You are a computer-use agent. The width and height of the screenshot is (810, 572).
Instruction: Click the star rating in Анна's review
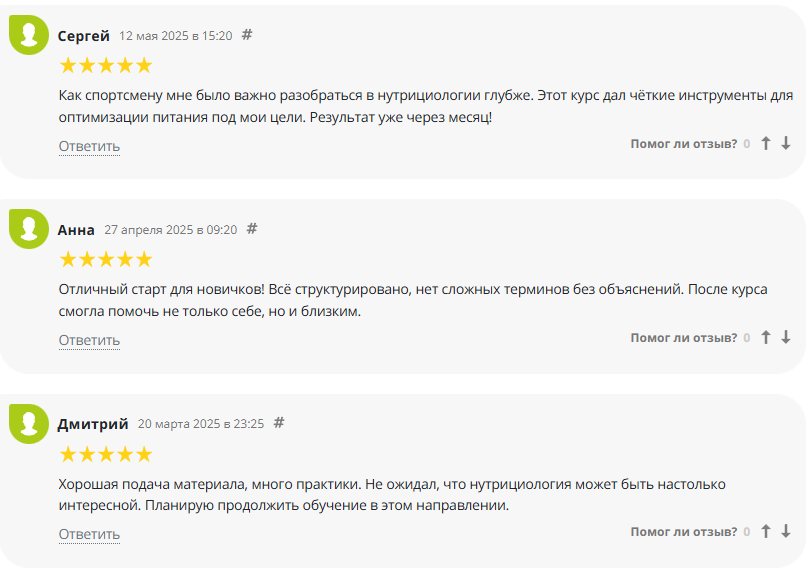(106, 260)
